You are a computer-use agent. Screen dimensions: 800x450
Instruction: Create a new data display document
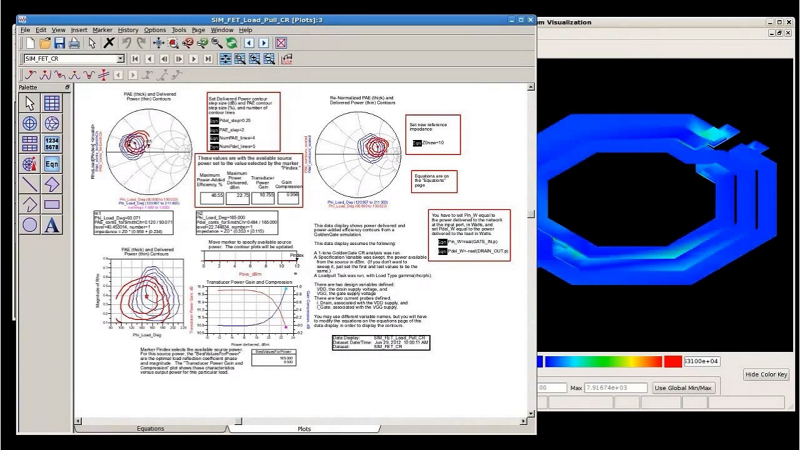tap(30, 43)
